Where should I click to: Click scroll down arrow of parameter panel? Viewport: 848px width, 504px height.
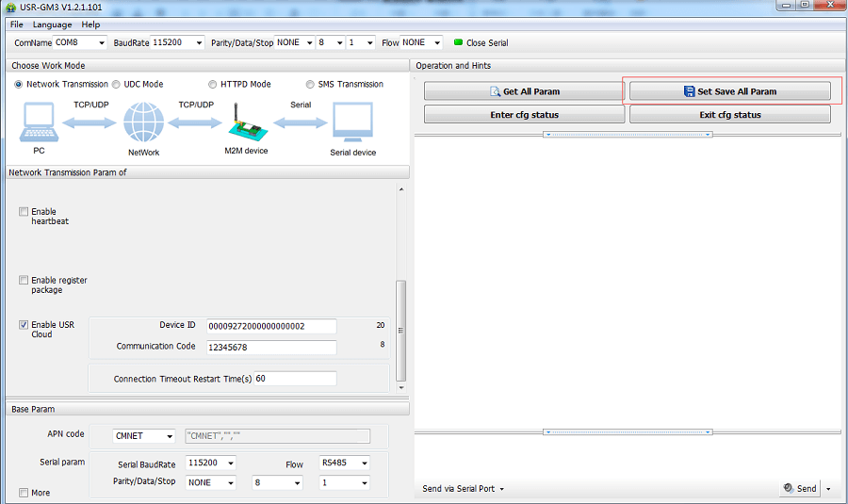click(400, 387)
